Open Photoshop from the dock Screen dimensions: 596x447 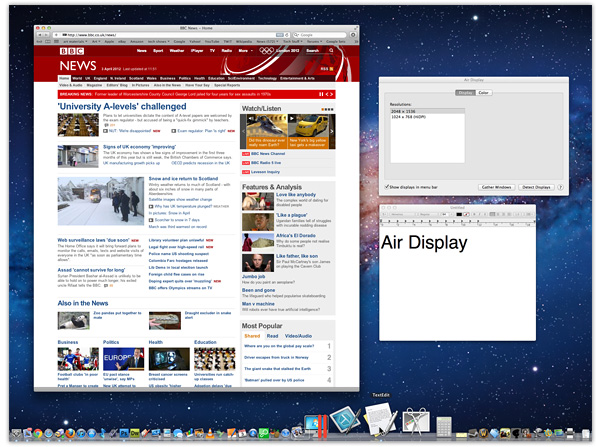click(x=124, y=433)
